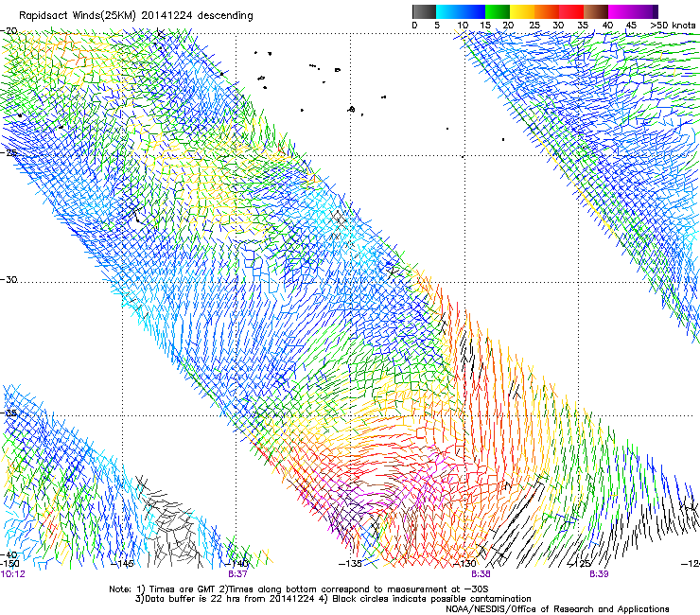Click the blue 10–15 knots color segment
The height and width of the screenshot is (615, 700).
click(x=473, y=11)
